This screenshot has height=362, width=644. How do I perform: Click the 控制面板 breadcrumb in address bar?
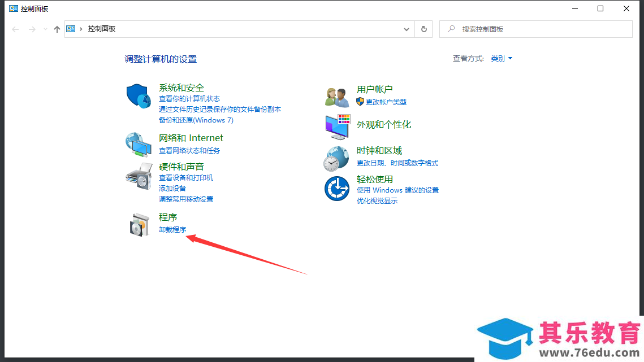[x=101, y=29]
